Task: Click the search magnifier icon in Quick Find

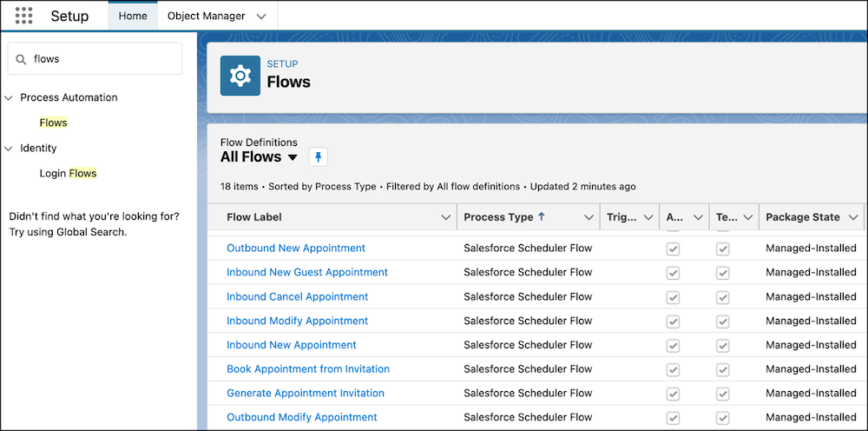Action: click(x=21, y=59)
